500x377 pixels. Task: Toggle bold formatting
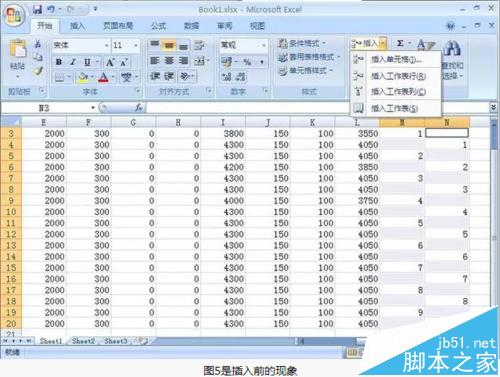point(59,62)
